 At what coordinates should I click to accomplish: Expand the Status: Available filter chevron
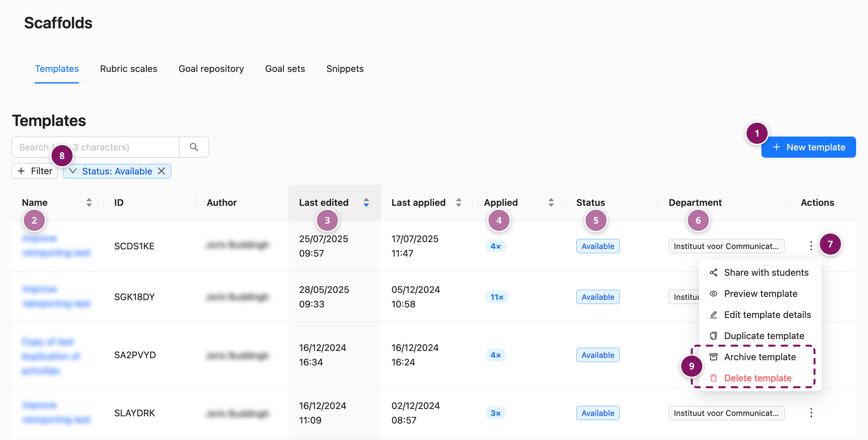73,171
